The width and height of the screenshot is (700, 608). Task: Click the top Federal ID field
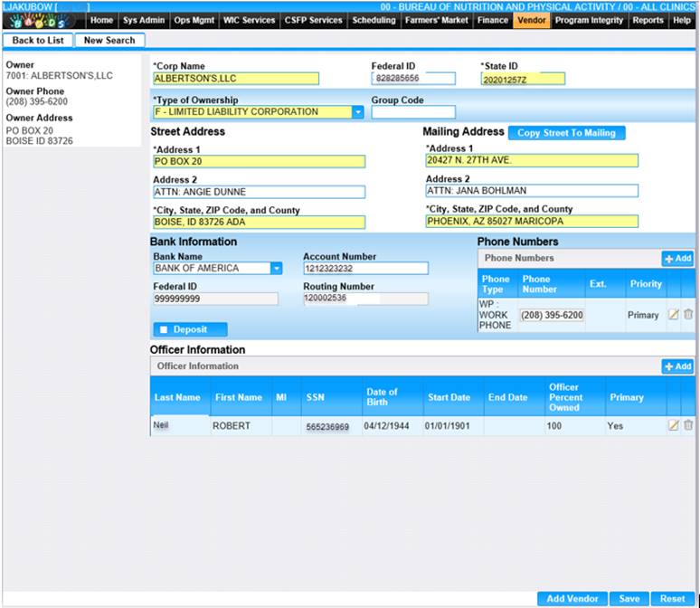point(413,79)
